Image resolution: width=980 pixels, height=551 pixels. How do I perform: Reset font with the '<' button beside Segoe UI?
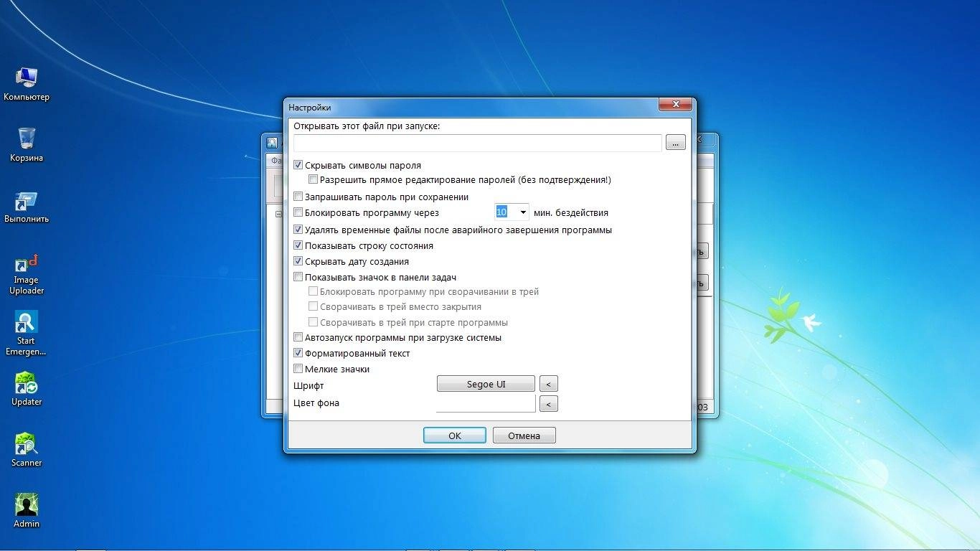[x=548, y=384]
